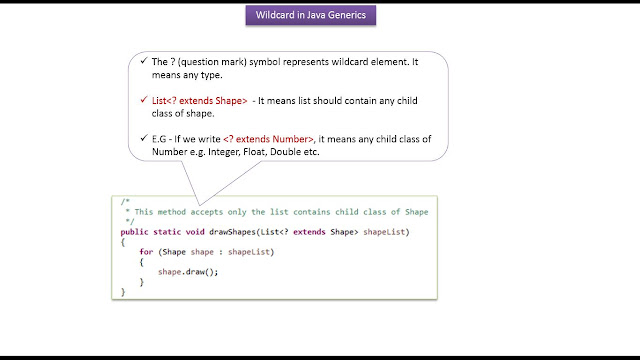Viewport: 640px width, 360px height.
Task: Click 'It means list should contain any child' text
Action: click(x=338, y=101)
